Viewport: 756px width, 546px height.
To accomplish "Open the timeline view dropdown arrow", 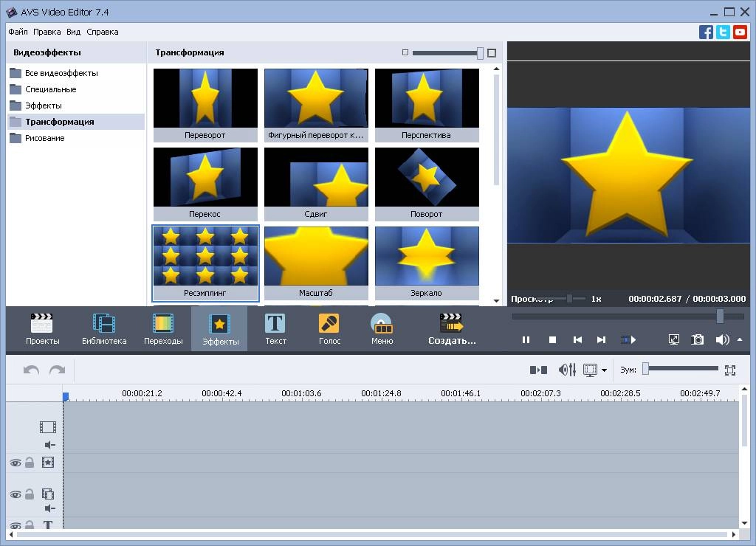I will pos(604,370).
